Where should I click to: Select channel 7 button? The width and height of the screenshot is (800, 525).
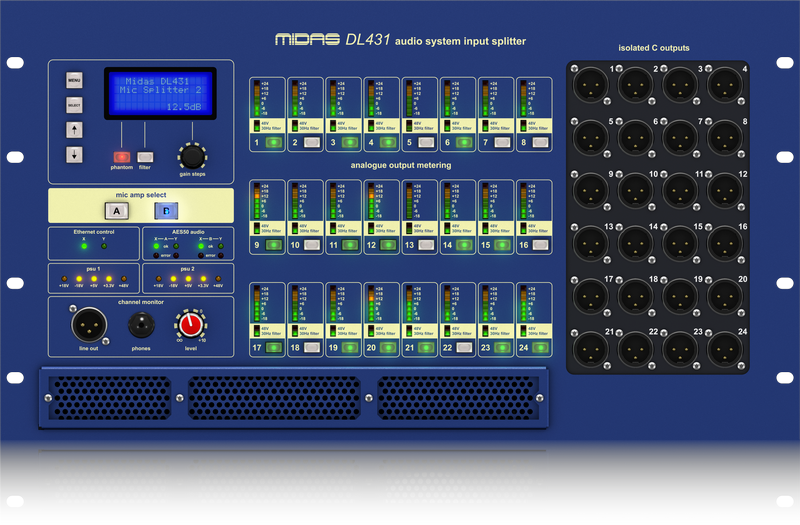tap(503, 142)
